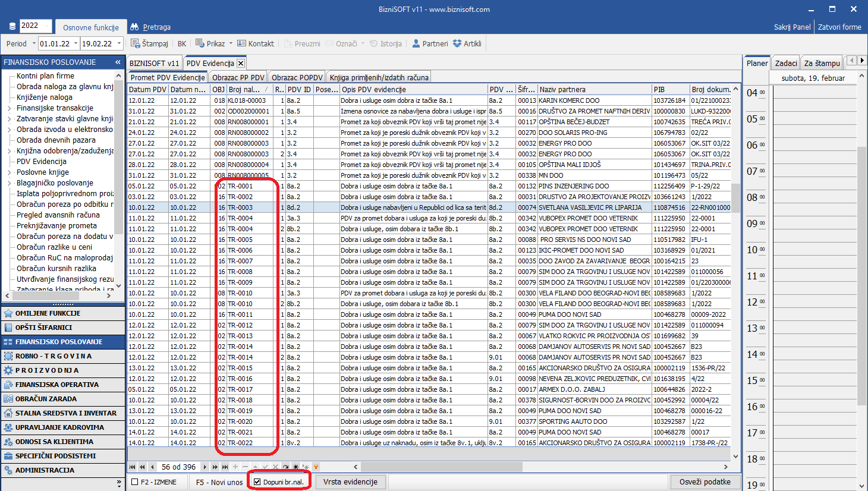Enable the F2 - IZMENE checkbox
This screenshot has width=868, height=491.
click(x=135, y=482)
